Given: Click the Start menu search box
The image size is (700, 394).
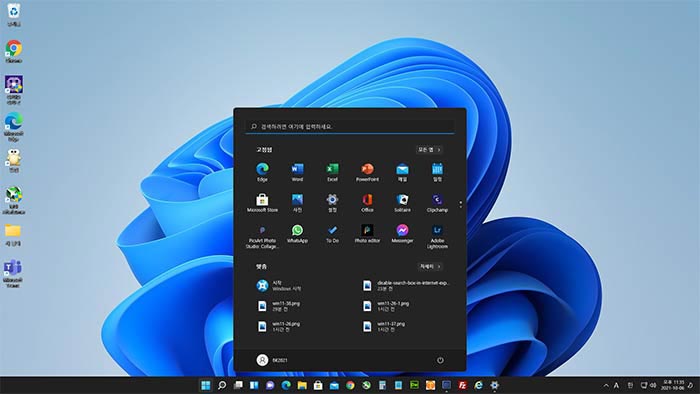Looking at the screenshot, I should 350,127.
